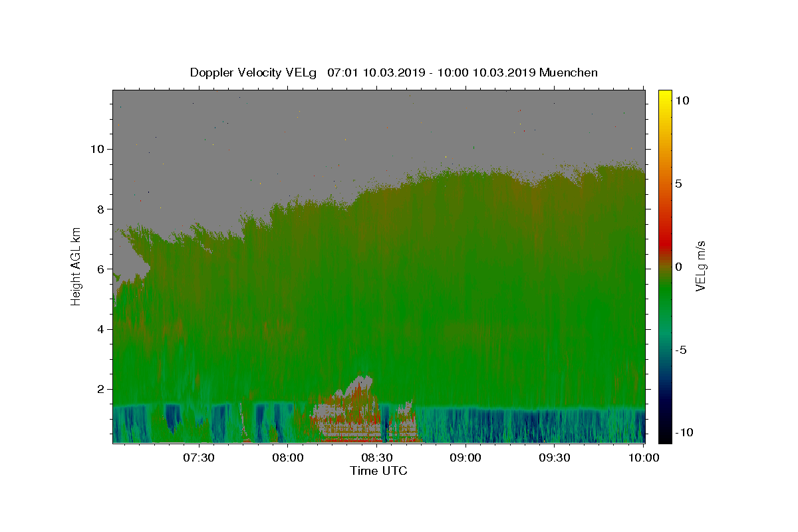Click the 09:30 time axis label
798x532 pixels.
[x=555, y=458]
